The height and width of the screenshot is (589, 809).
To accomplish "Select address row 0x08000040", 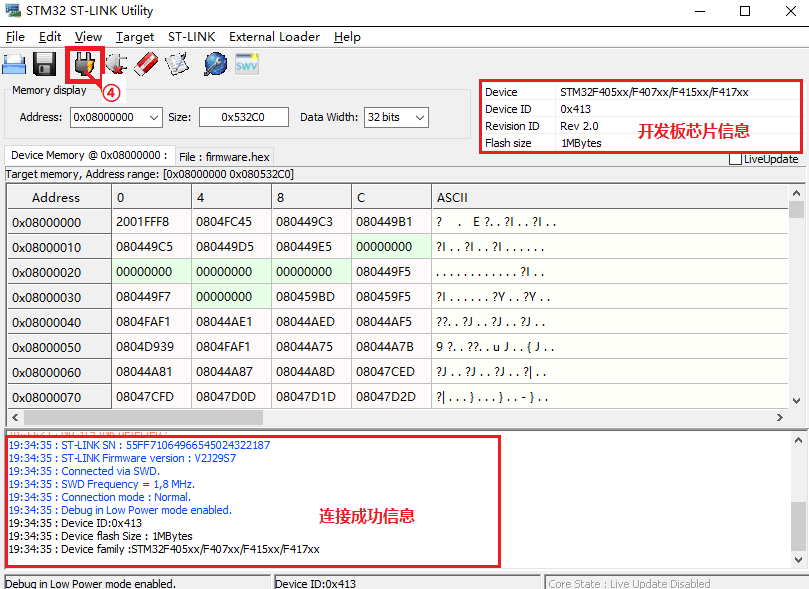I will point(59,322).
